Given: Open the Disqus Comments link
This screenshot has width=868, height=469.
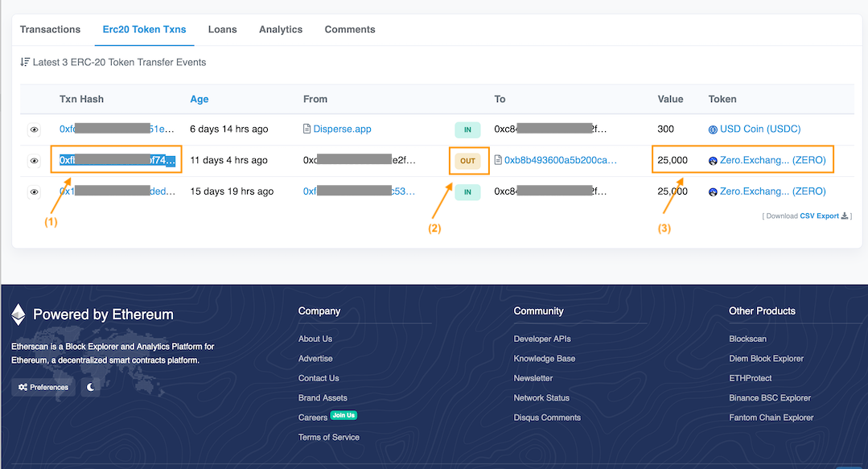Looking at the screenshot, I should (547, 418).
